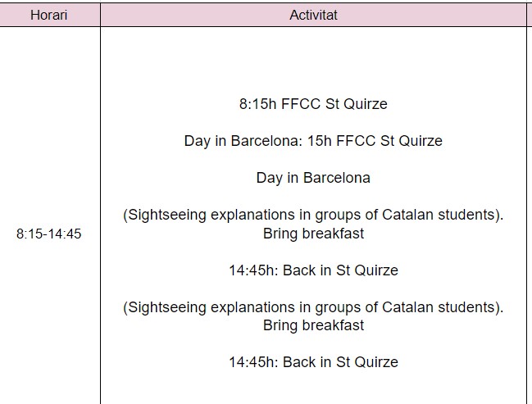Click the first "Sightseeing explanations" line
The image size is (532, 404).
[313, 216]
